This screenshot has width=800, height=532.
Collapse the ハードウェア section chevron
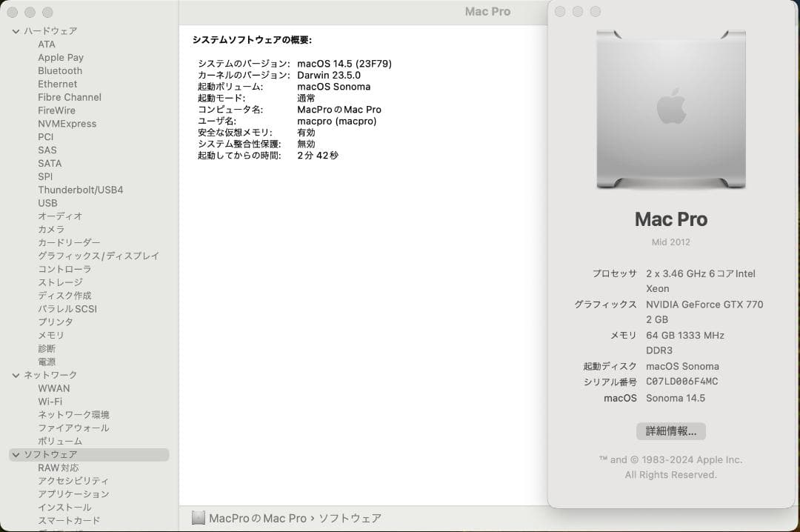(16, 31)
